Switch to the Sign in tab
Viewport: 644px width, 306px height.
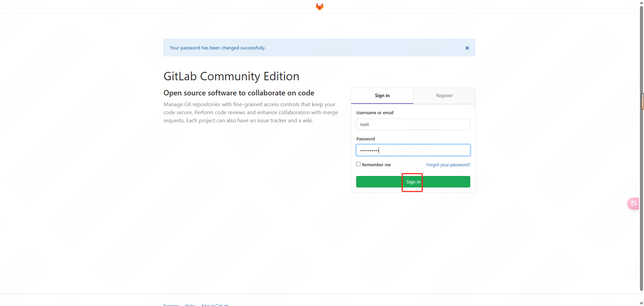pyautogui.click(x=382, y=96)
